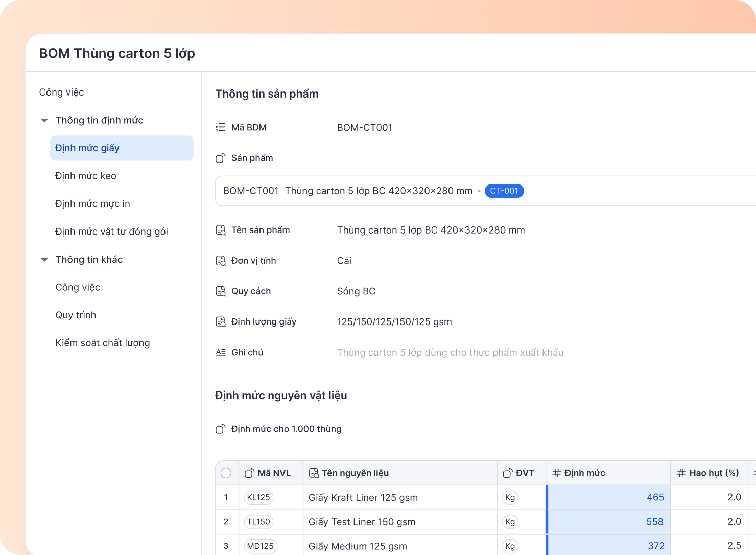Click the Định mức column header
This screenshot has width=756, height=555.
(x=608, y=473)
